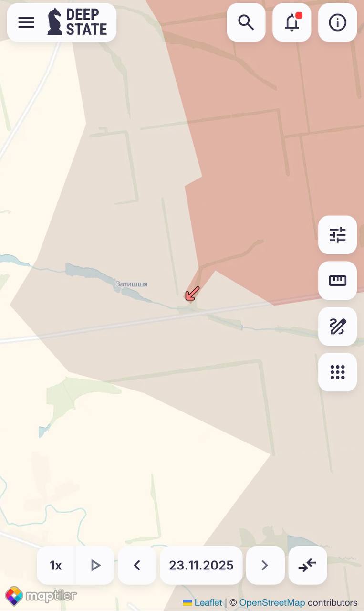Open the OpenStreetMap attribution link
Viewport: 364px width, 611px height.
click(x=272, y=602)
